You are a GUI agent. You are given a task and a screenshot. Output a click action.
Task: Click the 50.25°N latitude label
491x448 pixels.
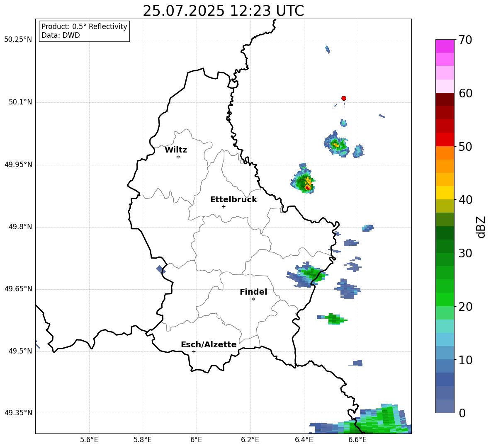pyautogui.click(x=18, y=40)
